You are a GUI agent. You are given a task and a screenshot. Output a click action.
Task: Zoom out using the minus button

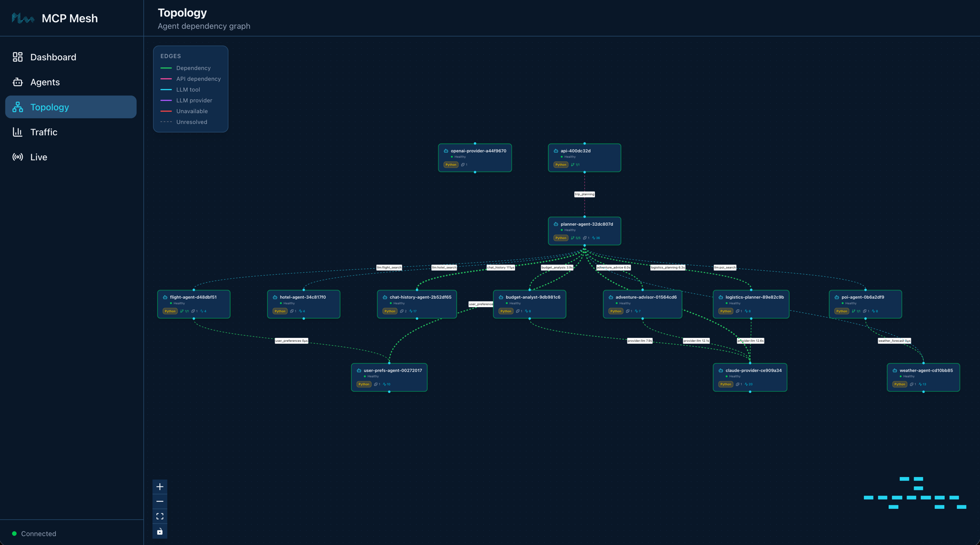(160, 501)
